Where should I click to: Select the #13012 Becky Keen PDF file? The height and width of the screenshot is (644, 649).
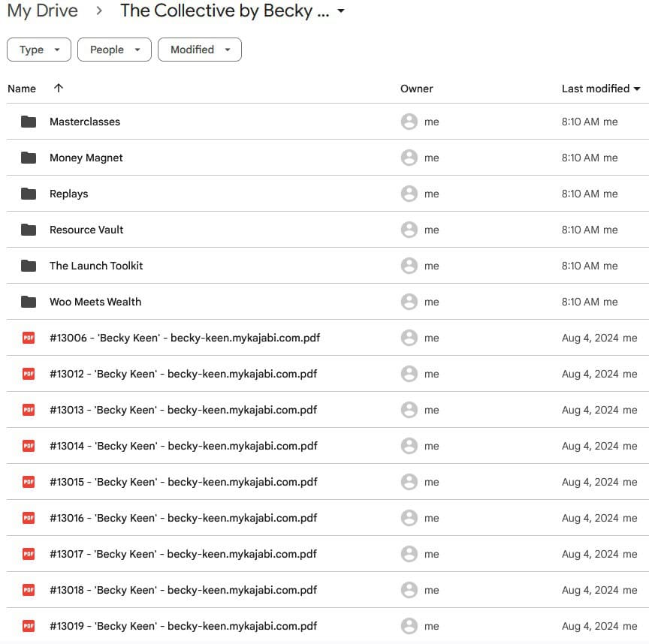coord(183,374)
